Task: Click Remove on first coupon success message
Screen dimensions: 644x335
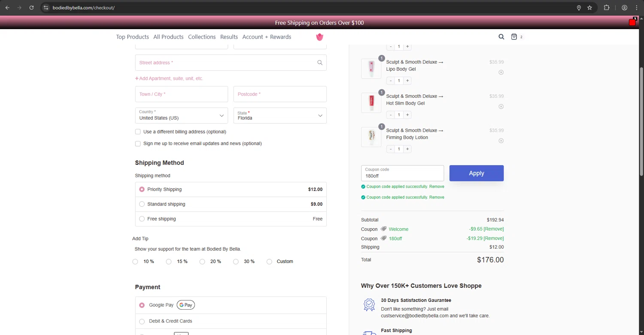Action: (x=437, y=187)
